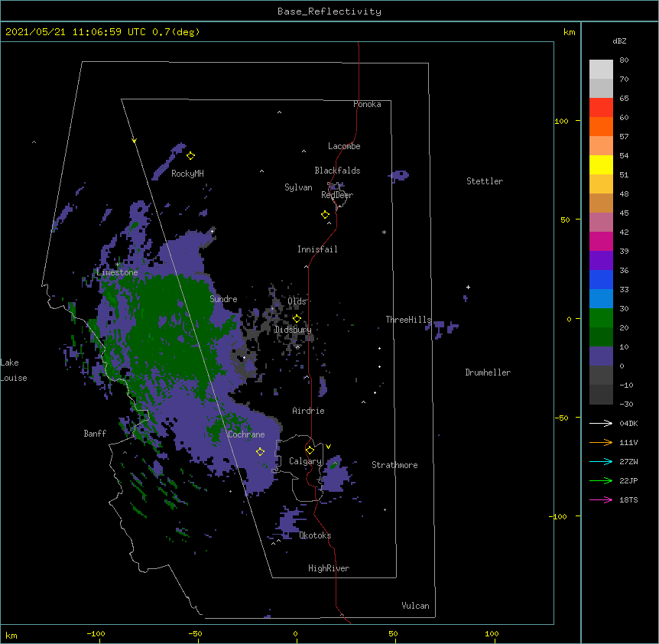Select the magenta 42 dBZ color swatch
The height and width of the screenshot is (644, 659).
click(601, 241)
